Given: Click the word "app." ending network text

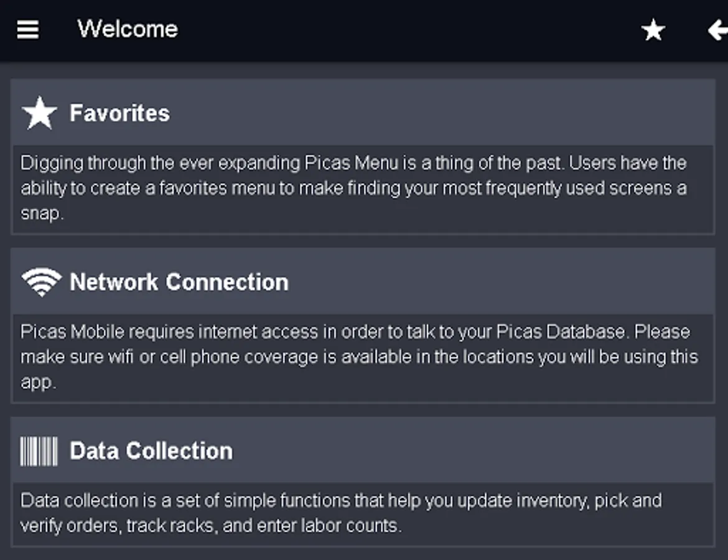Looking at the screenshot, I should coord(39,382).
